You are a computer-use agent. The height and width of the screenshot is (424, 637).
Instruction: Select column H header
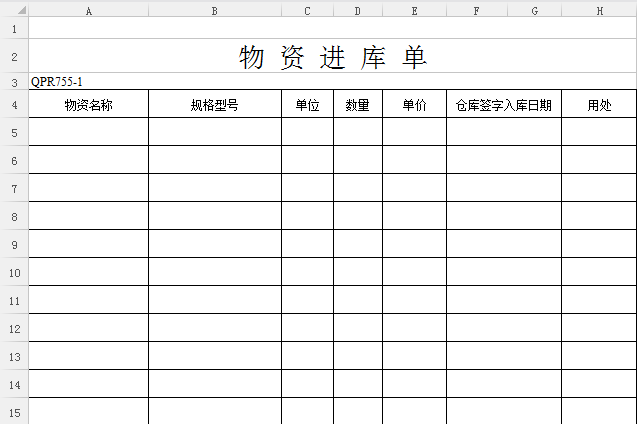[599, 11]
